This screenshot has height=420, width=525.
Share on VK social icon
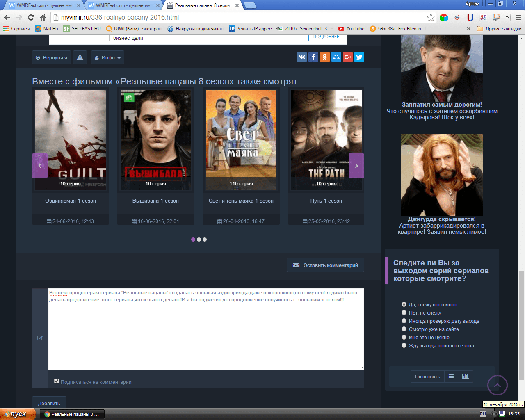pyautogui.click(x=302, y=57)
